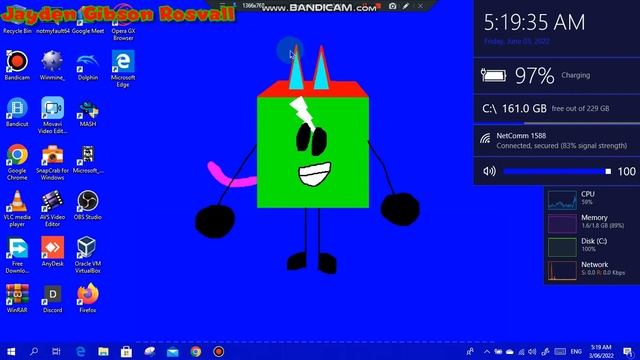Launch Discord desktop shortcut
The width and height of the screenshot is (640, 360).
(x=52, y=298)
